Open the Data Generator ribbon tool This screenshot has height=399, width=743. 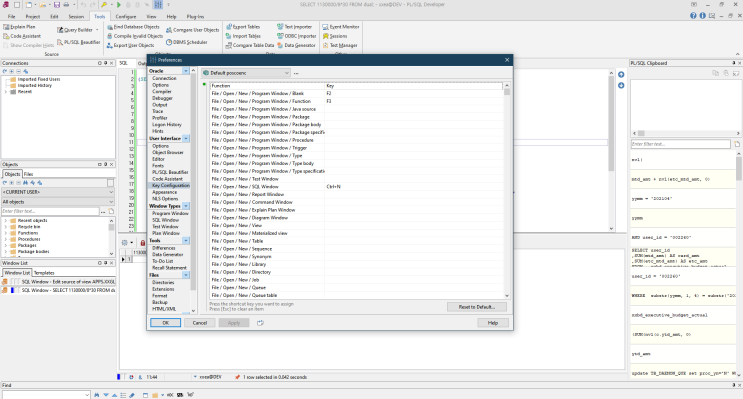(296, 45)
